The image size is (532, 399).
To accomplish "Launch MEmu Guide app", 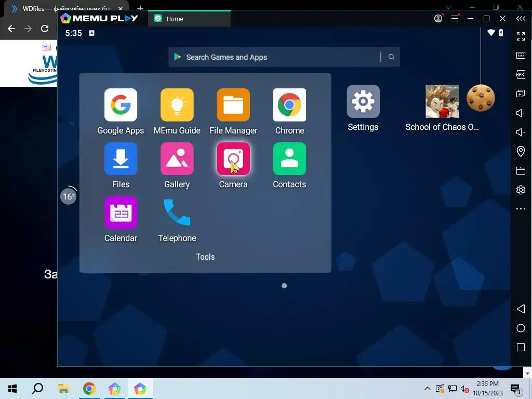I will click(177, 105).
